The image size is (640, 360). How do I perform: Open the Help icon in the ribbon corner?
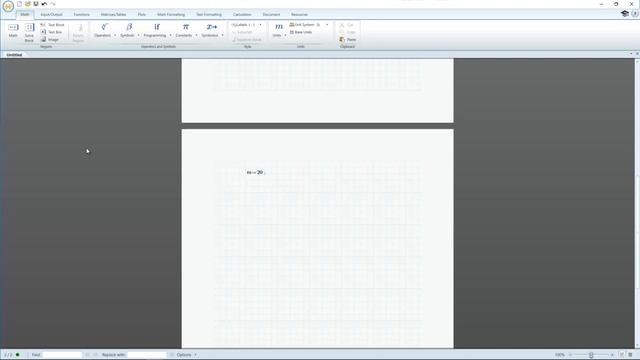tap(635, 14)
